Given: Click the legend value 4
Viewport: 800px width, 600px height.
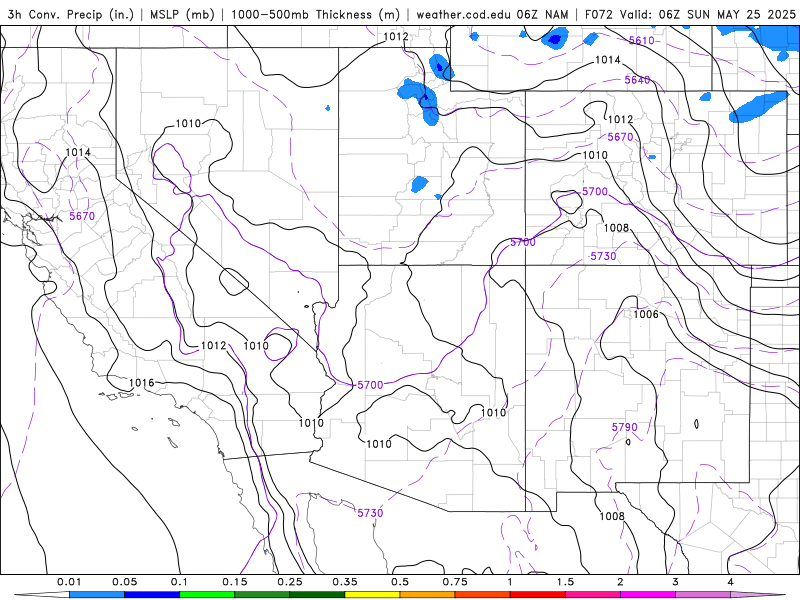Looking at the screenshot, I should coord(731,582).
